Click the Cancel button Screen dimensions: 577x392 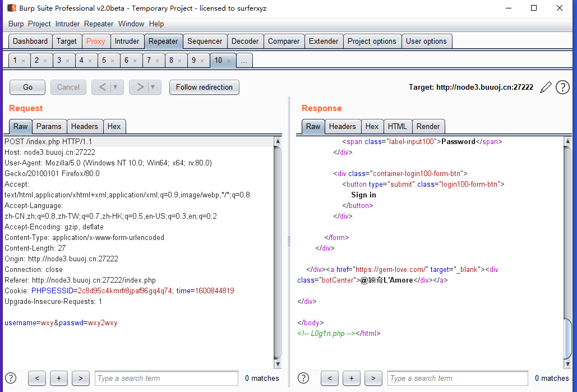coord(68,87)
